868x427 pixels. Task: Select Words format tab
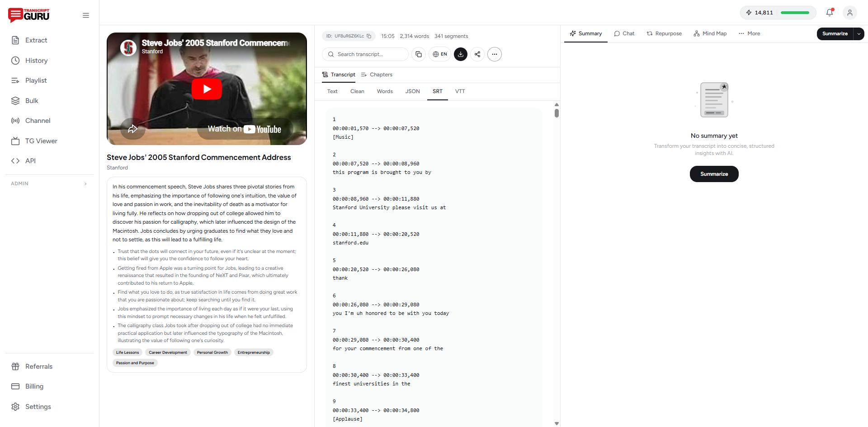(x=385, y=91)
